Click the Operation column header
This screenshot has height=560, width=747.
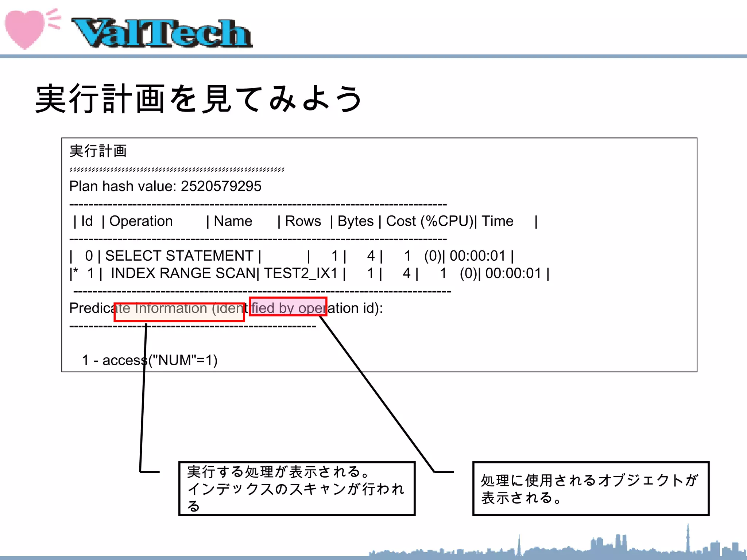(141, 221)
